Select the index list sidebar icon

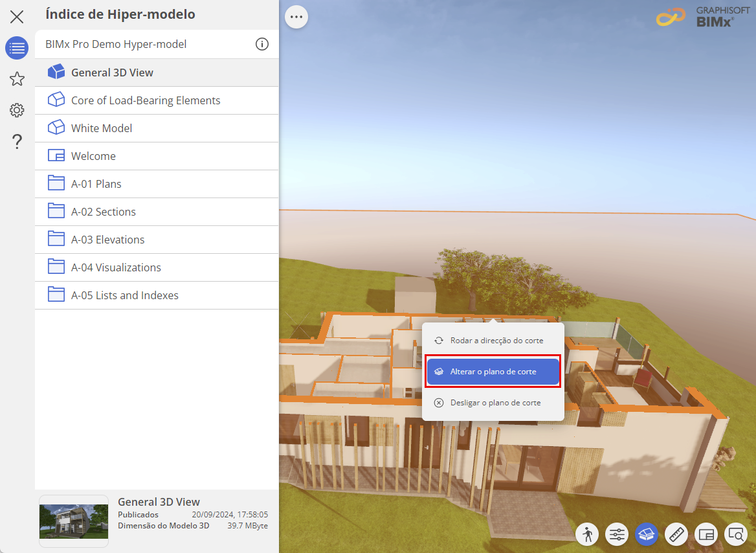point(17,48)
